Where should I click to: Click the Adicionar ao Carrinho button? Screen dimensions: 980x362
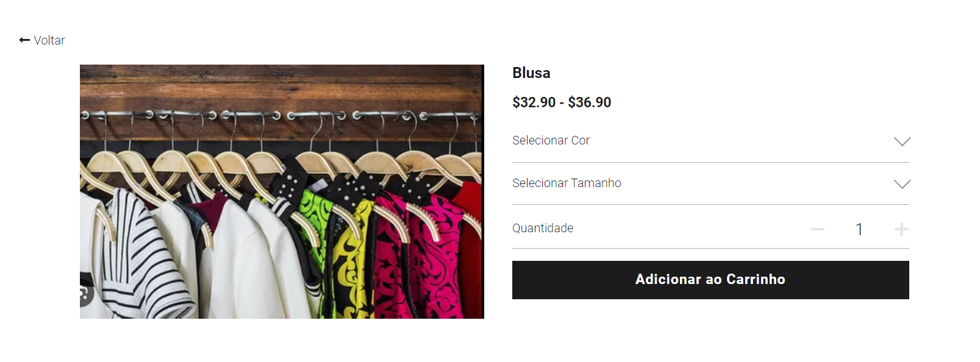click(710, 280)
